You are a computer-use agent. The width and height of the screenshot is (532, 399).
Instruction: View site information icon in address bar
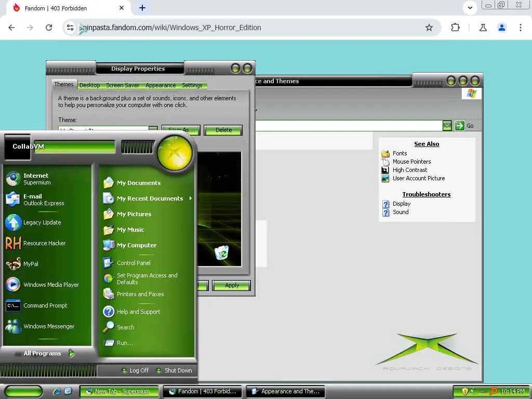pyautogui.click(x=70, y=28)
